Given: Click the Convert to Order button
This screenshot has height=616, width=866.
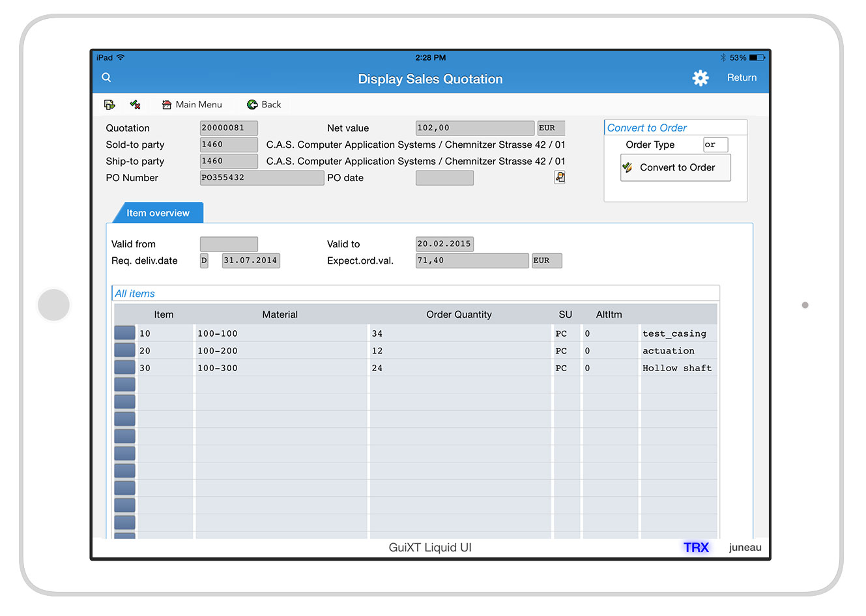Looking at the screenshot, I should tap(675, 167).
